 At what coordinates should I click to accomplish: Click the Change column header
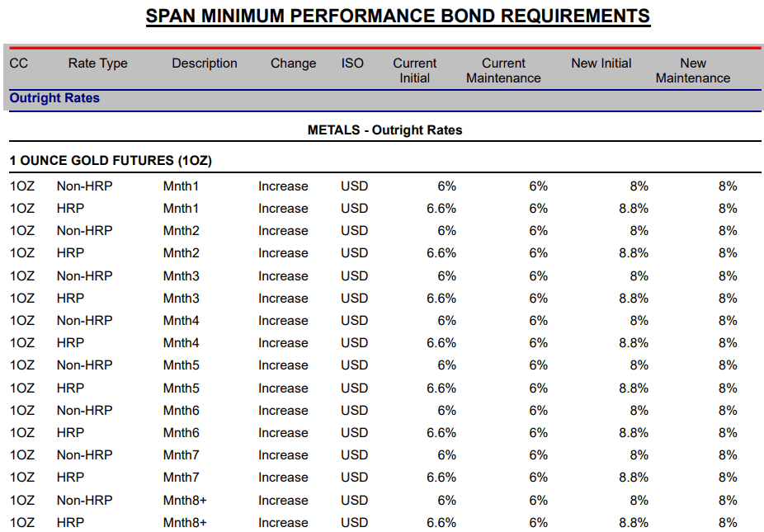[x=294, y=64]
